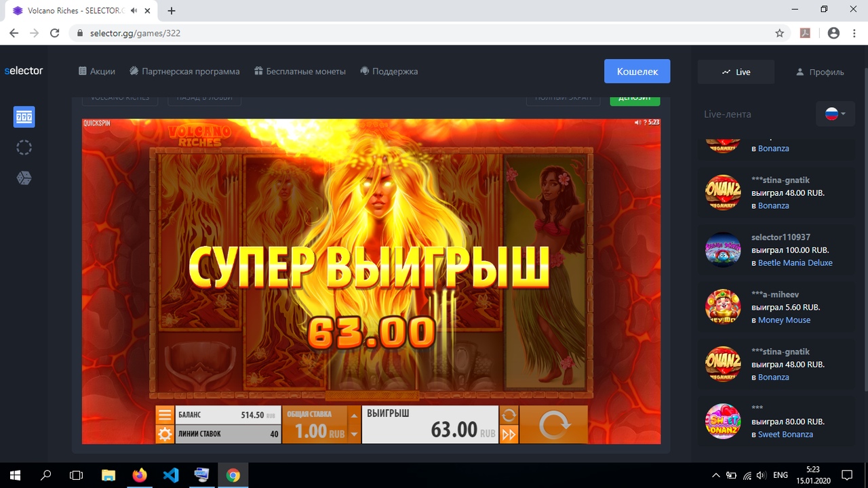Click the username ***a-miheev
868x488 pixels.
pos(775,294)
